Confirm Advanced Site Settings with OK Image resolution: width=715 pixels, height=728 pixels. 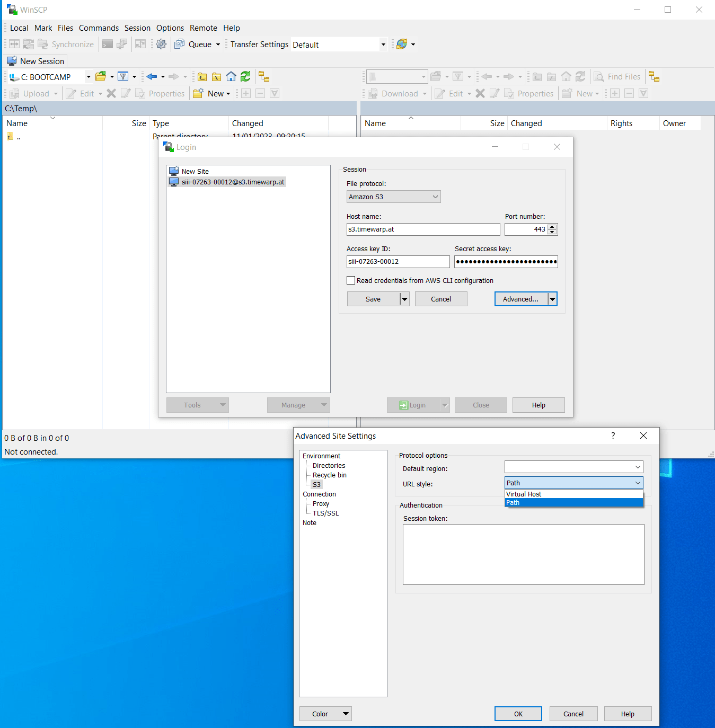(518, 714)
